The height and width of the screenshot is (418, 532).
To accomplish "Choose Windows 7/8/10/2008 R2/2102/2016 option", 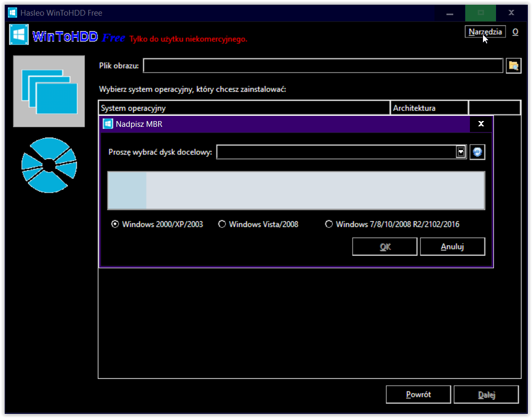I will coord(392,224).
